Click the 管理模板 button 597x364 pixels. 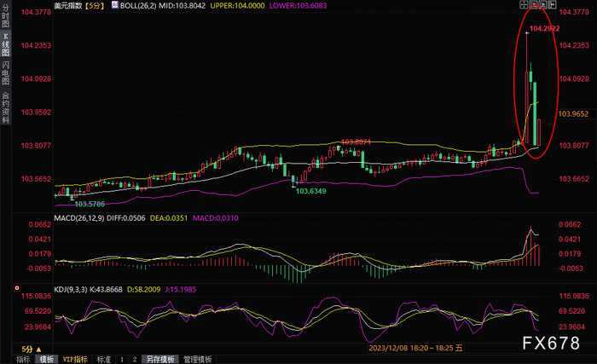coord(198,360)
